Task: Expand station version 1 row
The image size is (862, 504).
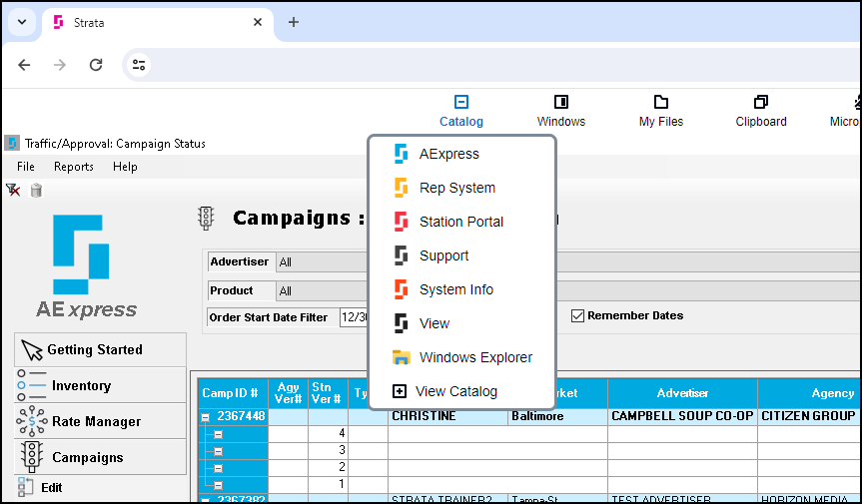Action: click(x=219, y=485)
